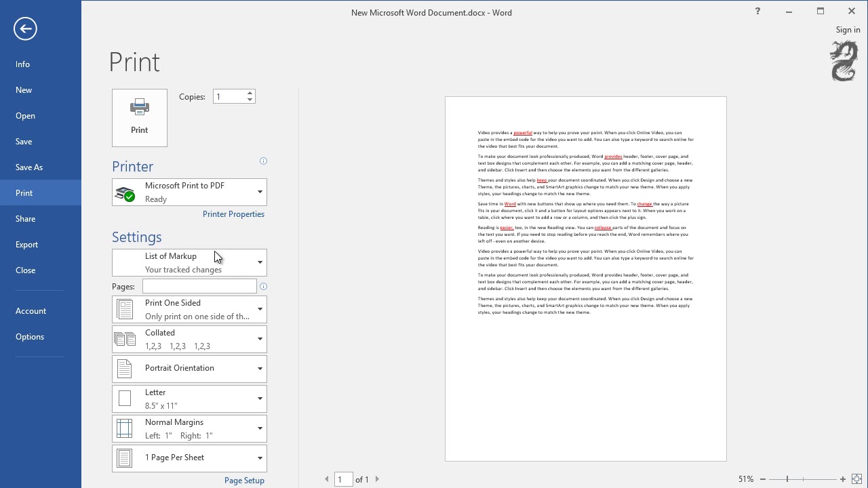Select Export in the sidebar
The width and height of the screenshot is (868, 488).
[x=41, y=245]
